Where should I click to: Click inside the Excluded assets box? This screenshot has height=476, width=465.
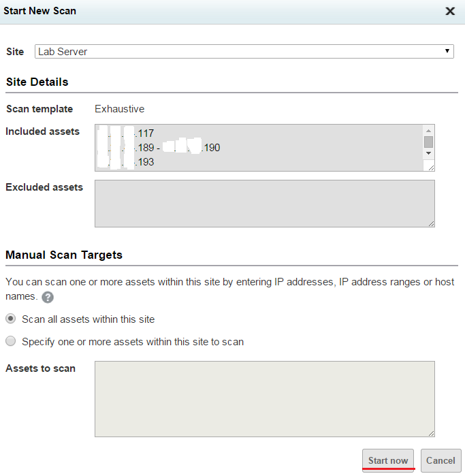(x=264, y=203)
